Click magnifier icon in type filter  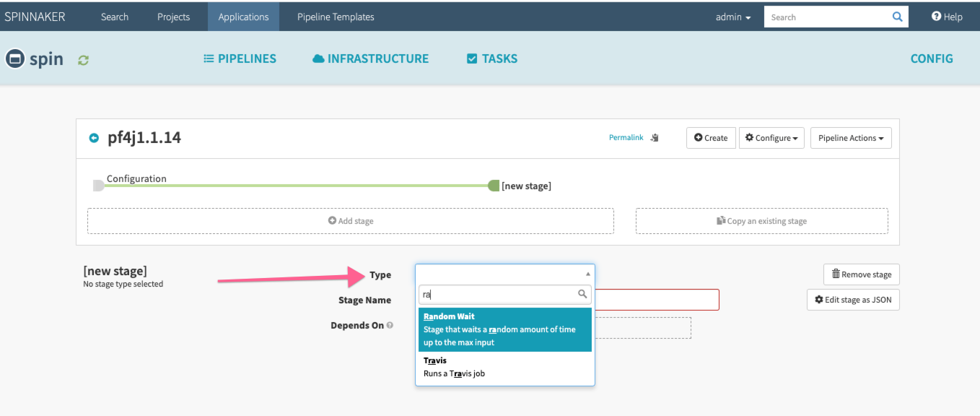(x=582, y=294)
